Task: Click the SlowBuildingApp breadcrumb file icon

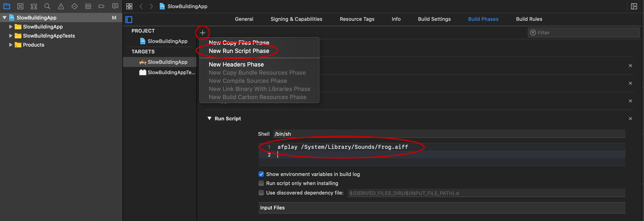Action: [162, 6]
